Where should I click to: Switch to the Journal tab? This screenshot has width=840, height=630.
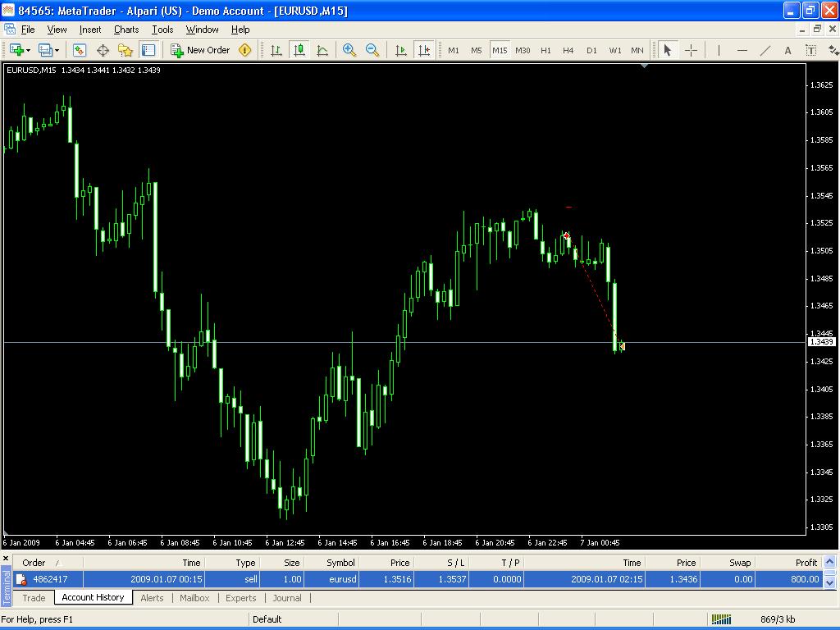click(287, 598)
